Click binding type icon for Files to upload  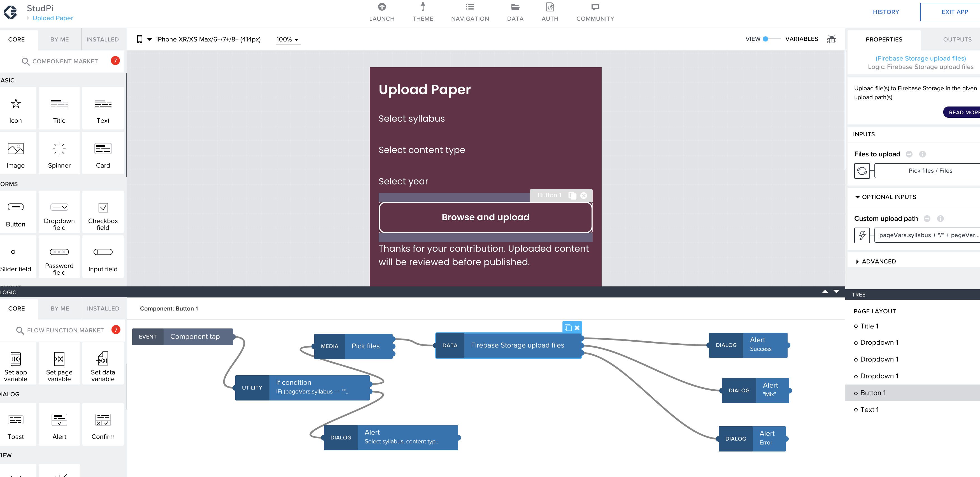pyautogui.click(x=862, y=171)
